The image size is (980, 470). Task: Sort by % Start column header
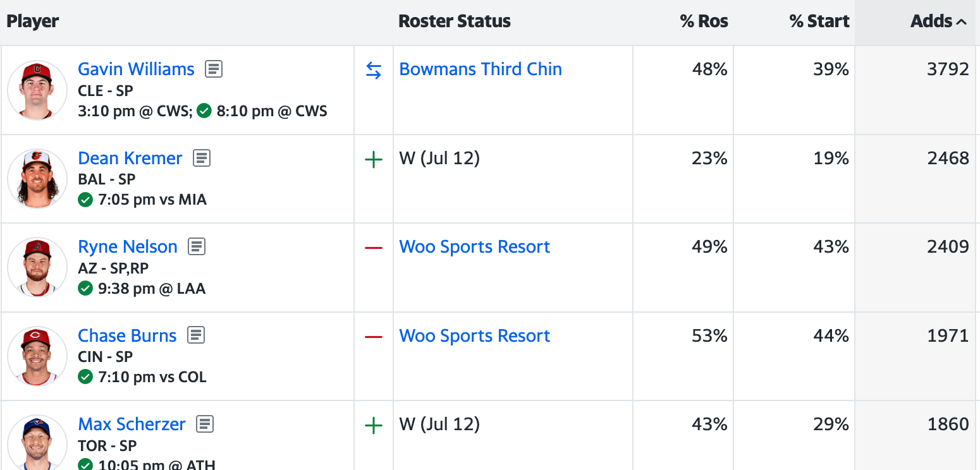click(x=819, y=21)
